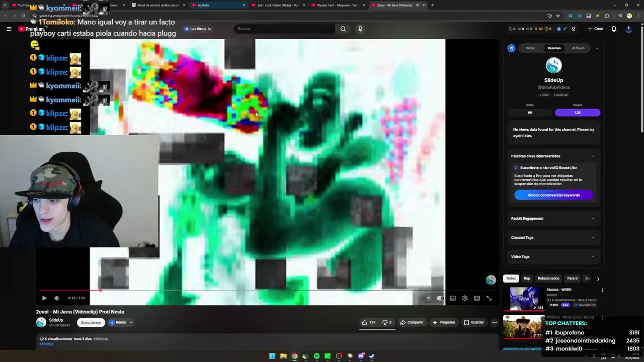Click the YouTube Premium logo
Viewport: 644px width, 362px height.
[31, 29]
